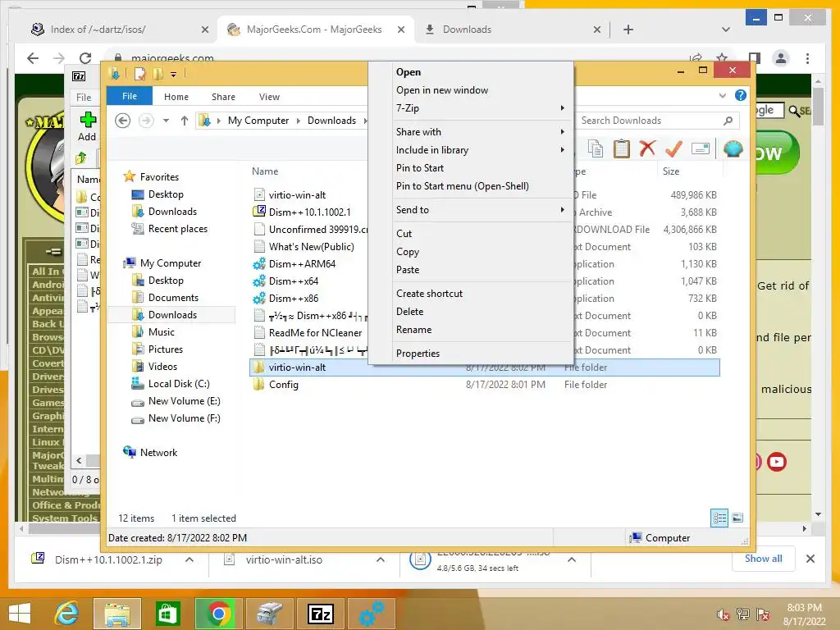Go up one folder level in Explorer

click(x=185, y=121)
